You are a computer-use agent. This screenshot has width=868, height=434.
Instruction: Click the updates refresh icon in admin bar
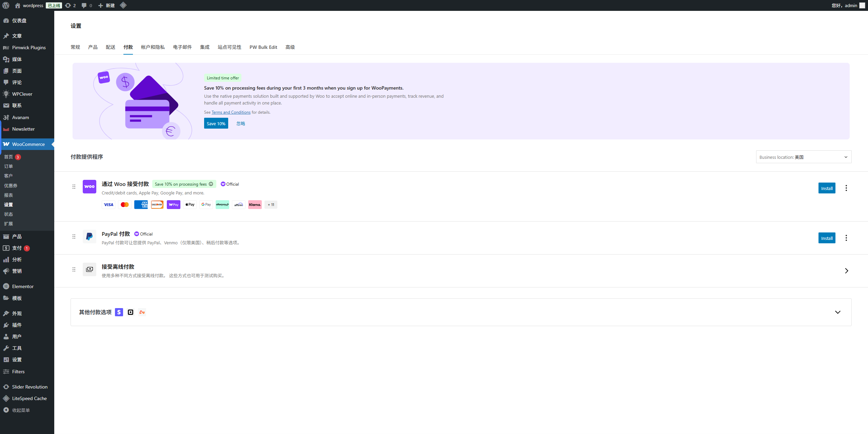[x=68, y=5]
